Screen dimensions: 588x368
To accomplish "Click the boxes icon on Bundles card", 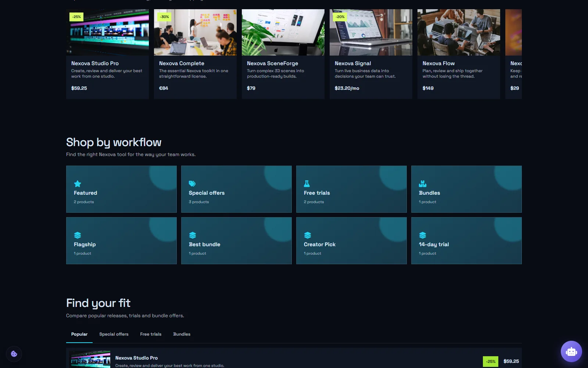I will (x=423, y=184).
